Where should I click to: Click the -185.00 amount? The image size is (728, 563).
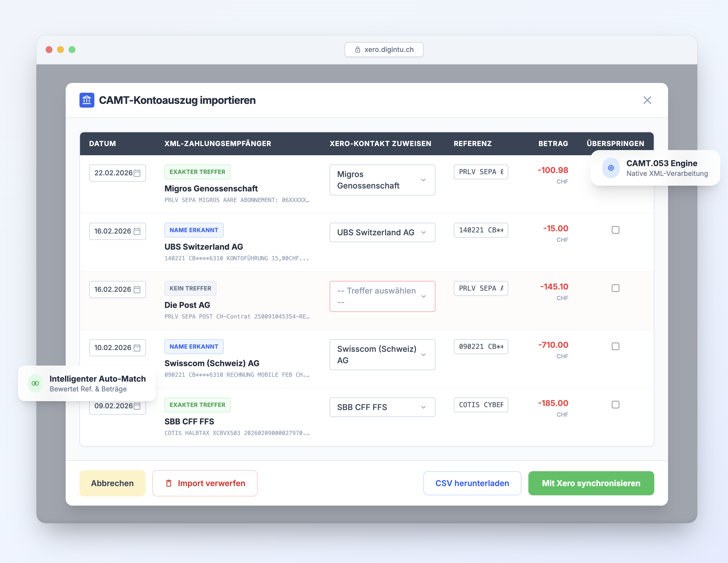[553, 403]
